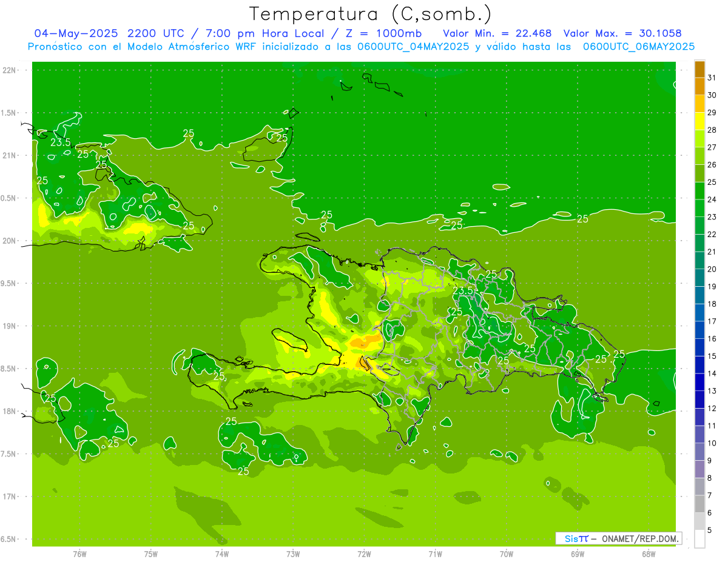Click the yellow color band between 28 and 29
The width and height of the screenshot is (728, 562).
(x=699, y=121)
